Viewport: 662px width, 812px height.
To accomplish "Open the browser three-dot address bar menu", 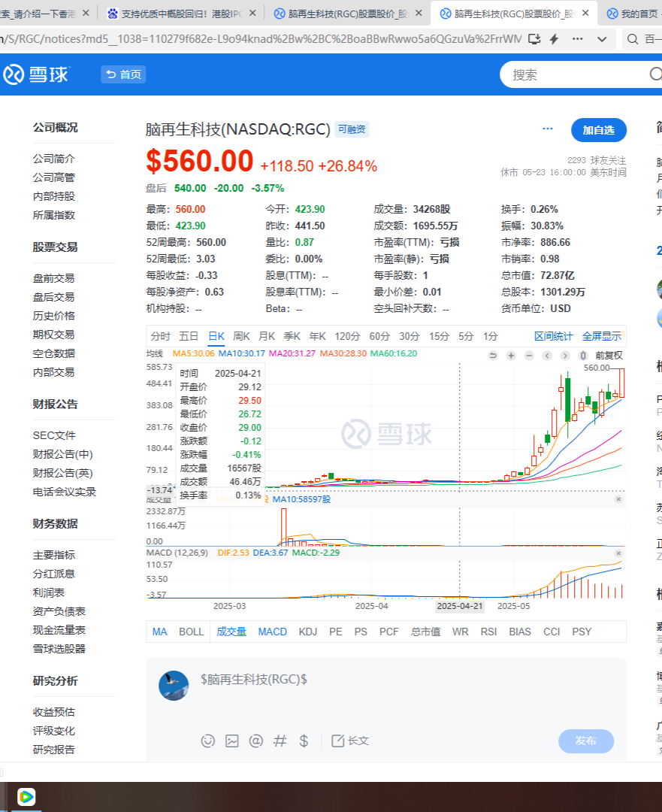I will pos(578,39).
